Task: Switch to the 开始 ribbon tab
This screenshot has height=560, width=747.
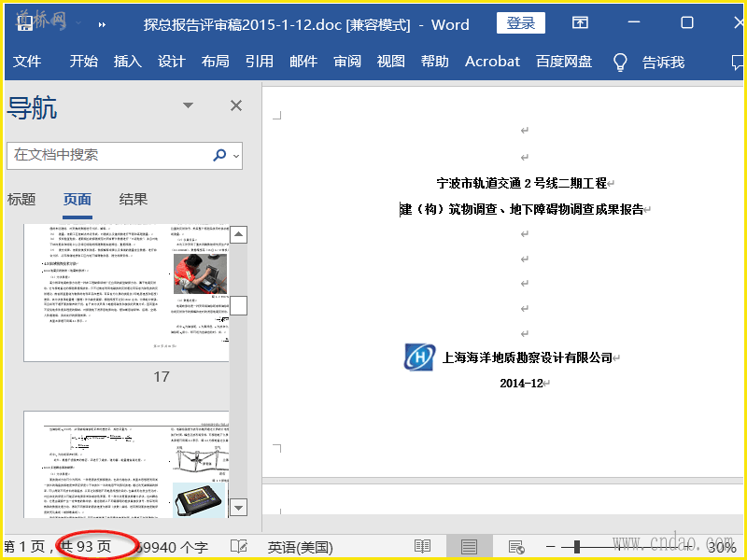Action: pos(84,62)
